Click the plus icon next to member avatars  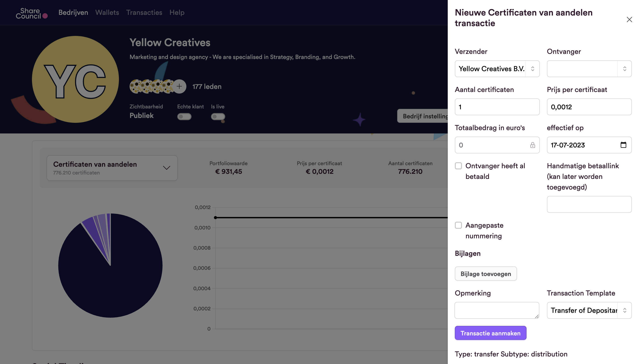(179, 86)
